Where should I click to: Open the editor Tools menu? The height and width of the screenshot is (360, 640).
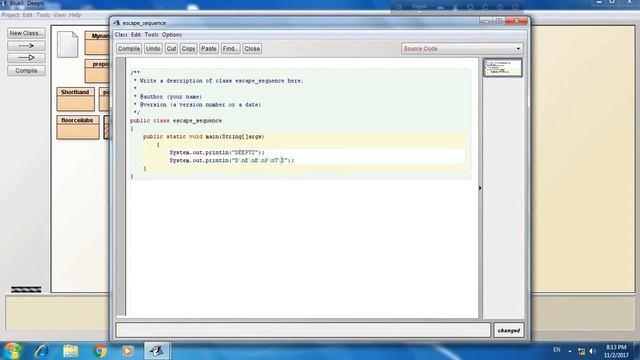point(151,35)
